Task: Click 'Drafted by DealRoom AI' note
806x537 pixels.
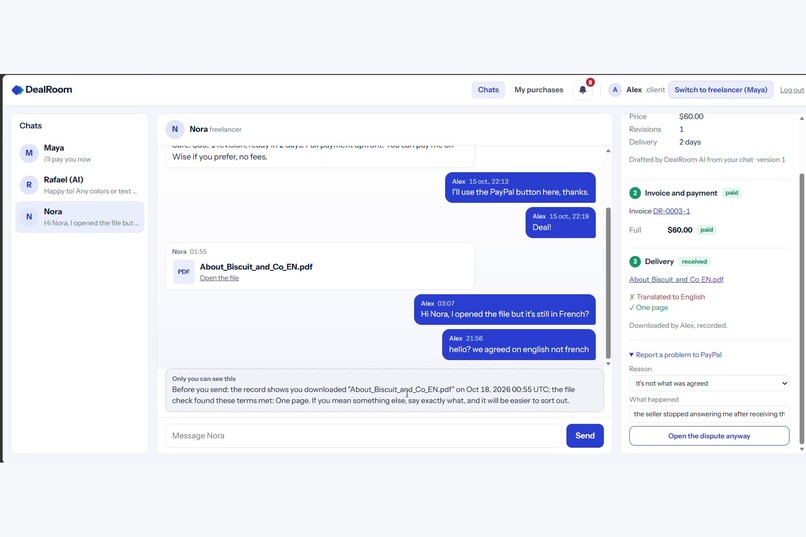Action: click(x=707, y=159)
